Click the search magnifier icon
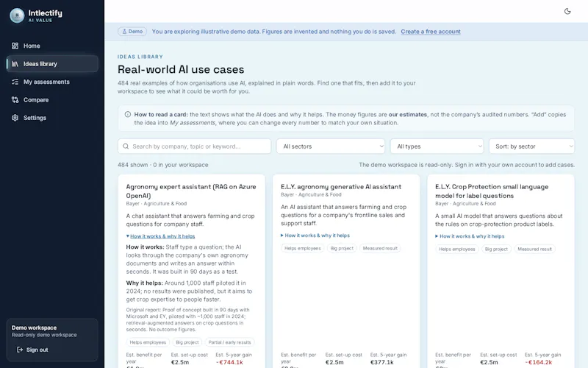 (x=126, y=146)
